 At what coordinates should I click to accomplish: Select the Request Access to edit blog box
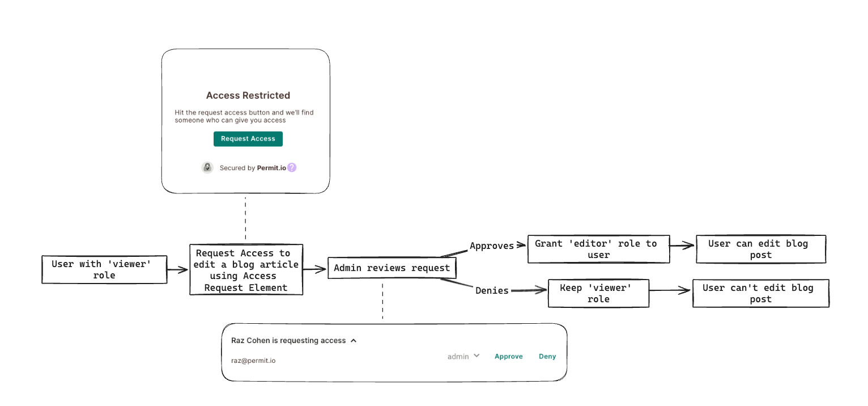click(x=246, y=270)
